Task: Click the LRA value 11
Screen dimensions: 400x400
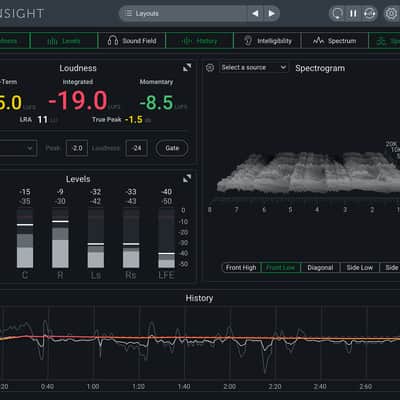Action: (42, 120)
